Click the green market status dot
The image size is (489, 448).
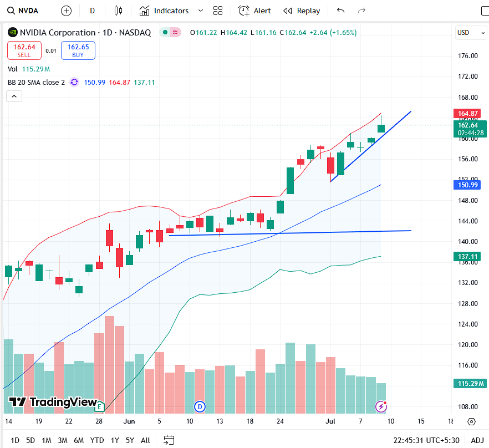tap(165, 32)
